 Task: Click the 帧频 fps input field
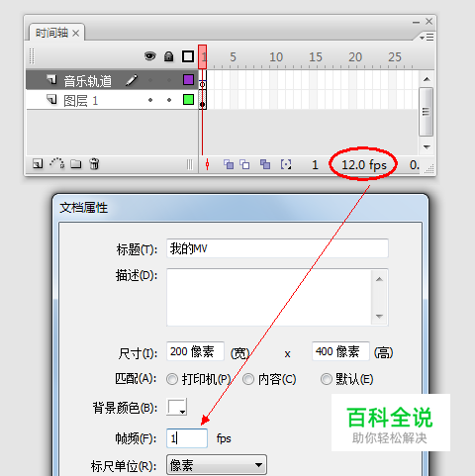point(187,438)
